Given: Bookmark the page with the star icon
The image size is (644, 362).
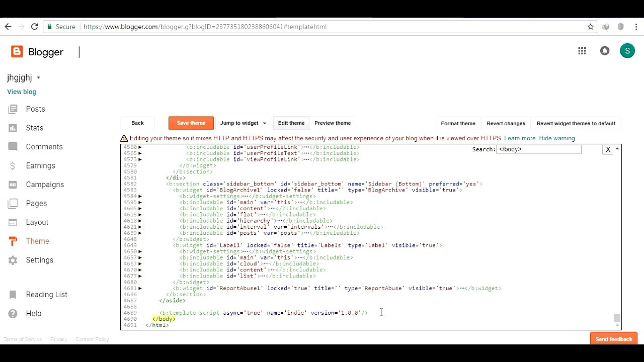Looking at the screenshot, I should pos(591,27).
